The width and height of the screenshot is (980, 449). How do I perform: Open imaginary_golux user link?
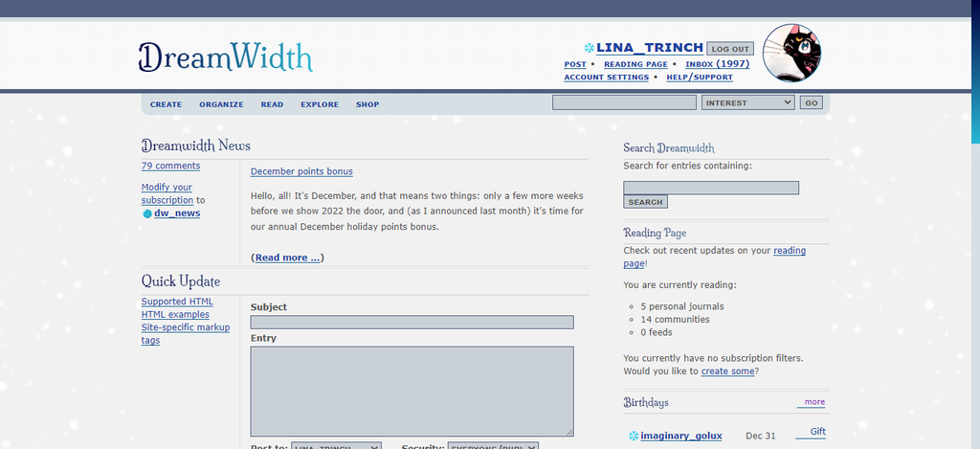(681, 436)
